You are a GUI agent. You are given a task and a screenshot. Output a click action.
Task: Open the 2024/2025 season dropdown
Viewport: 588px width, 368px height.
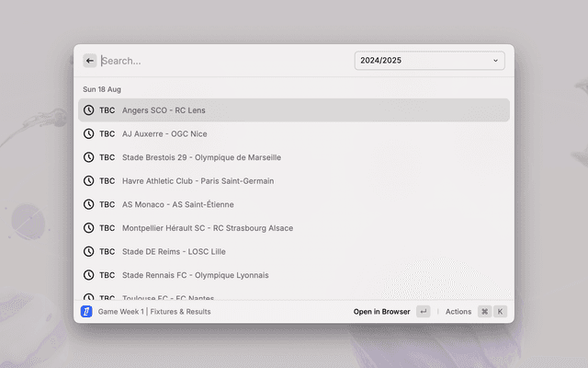(428, 61)
